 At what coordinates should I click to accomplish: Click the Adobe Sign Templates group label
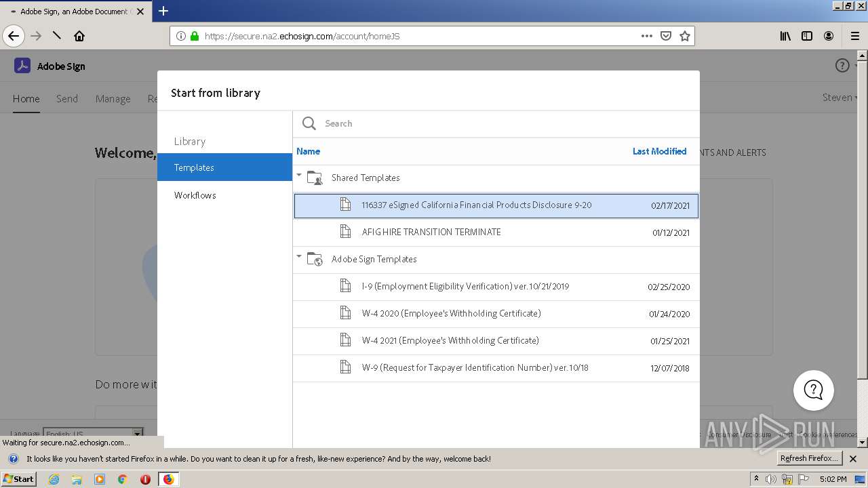[374, 259]
